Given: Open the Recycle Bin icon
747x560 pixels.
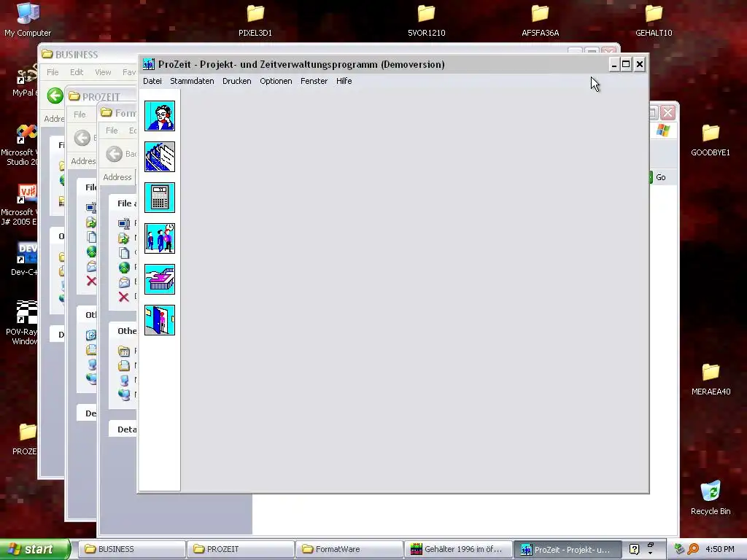Looking at the screenshot, I should (x=711, y=497).
